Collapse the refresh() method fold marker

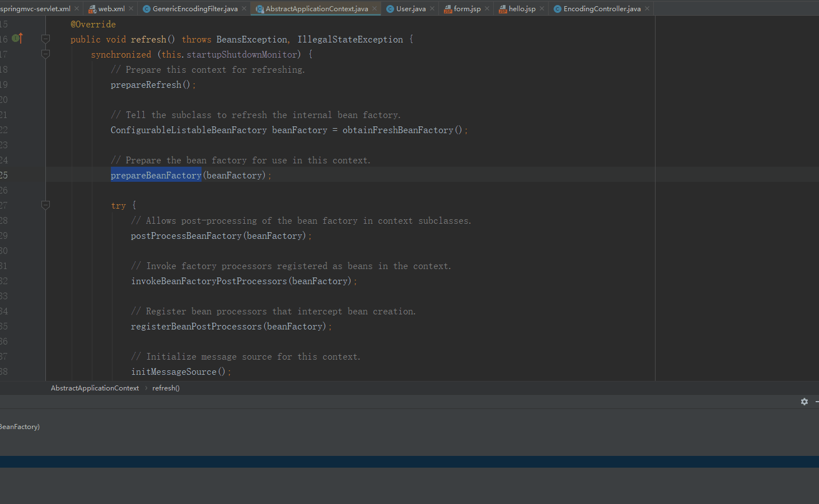pyautogui.click(x=46, y=39)
